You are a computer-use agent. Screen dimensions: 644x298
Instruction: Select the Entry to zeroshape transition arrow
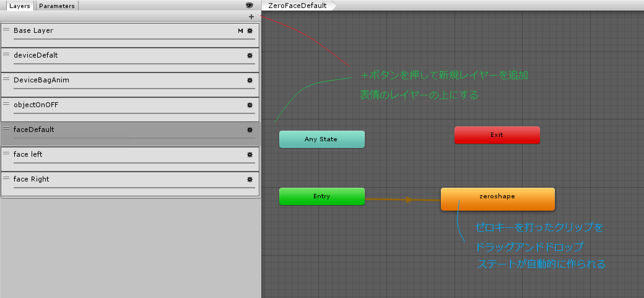coord(402,199)
